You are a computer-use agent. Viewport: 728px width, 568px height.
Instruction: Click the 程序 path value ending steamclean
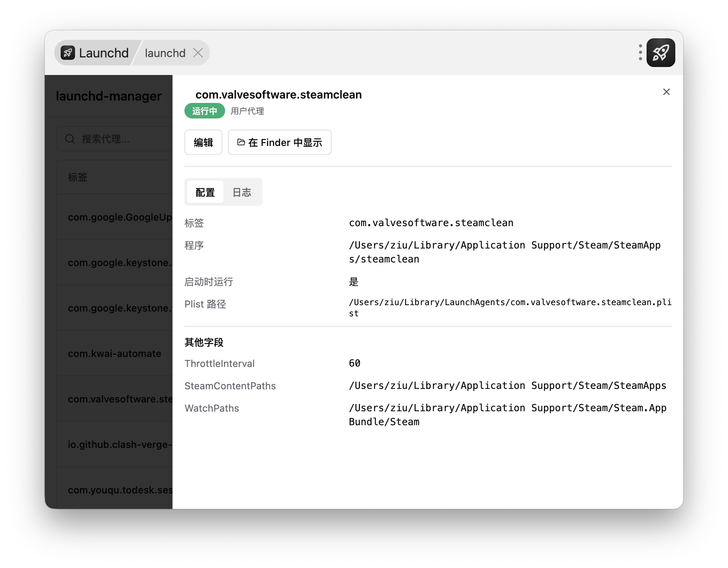pos(505,252)
